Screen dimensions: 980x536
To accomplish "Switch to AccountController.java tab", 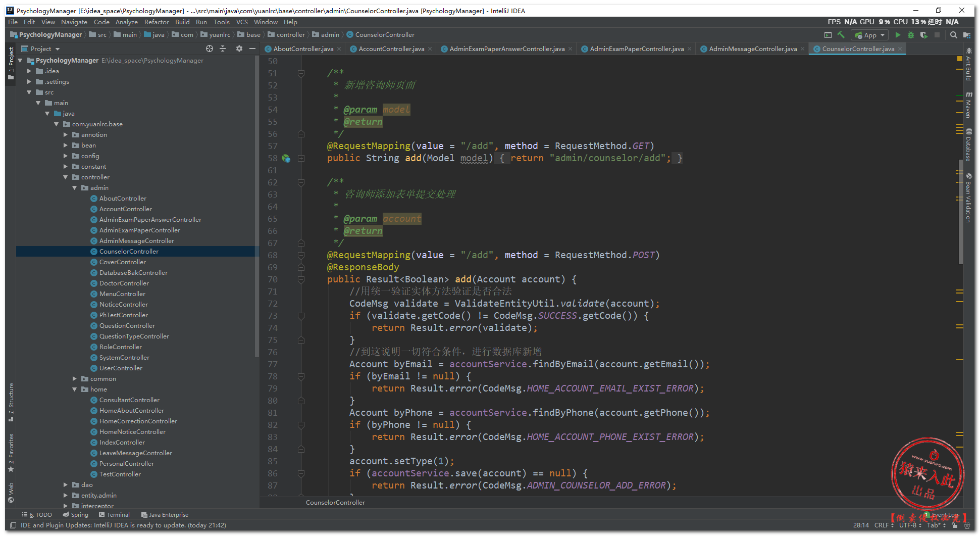I will tap(391, 49).
